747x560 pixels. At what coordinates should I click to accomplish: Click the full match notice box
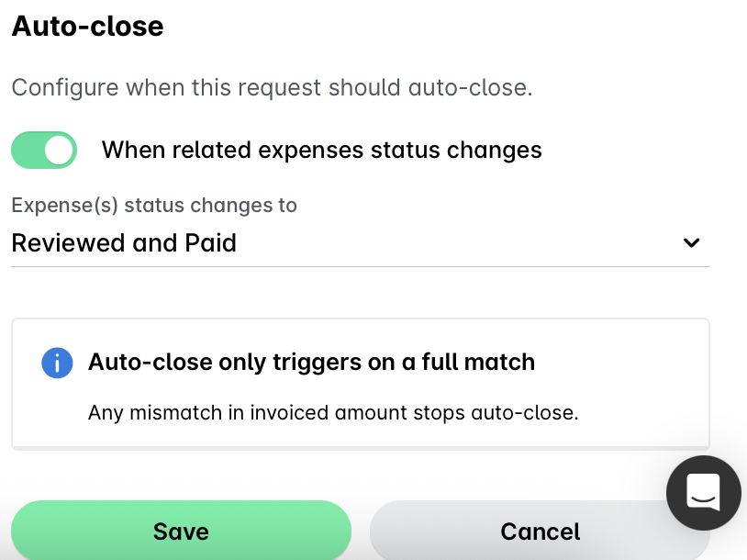tap(360, 382)
